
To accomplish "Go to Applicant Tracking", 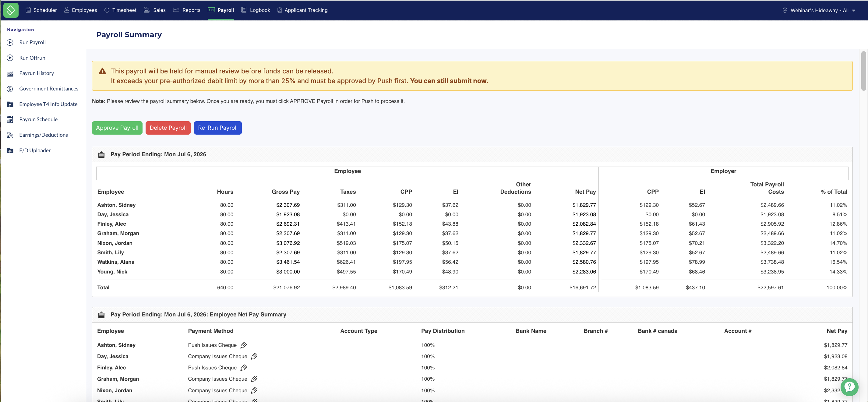I will [302, 10].
